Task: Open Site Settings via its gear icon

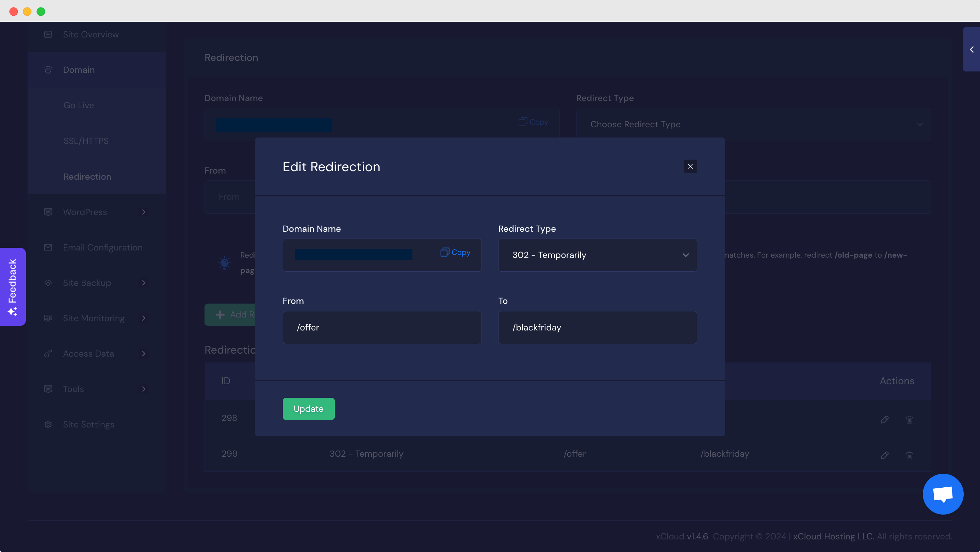Action: pos(48,424)
